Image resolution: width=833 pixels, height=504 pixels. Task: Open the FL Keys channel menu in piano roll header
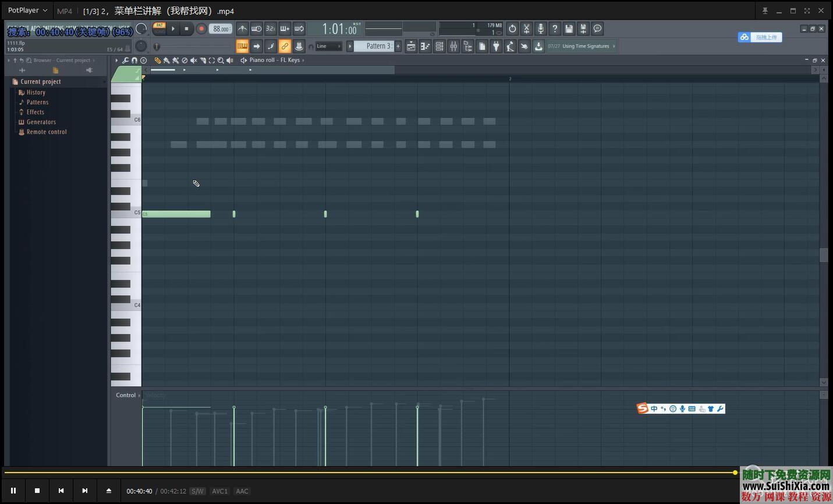(x=274, y=60)
